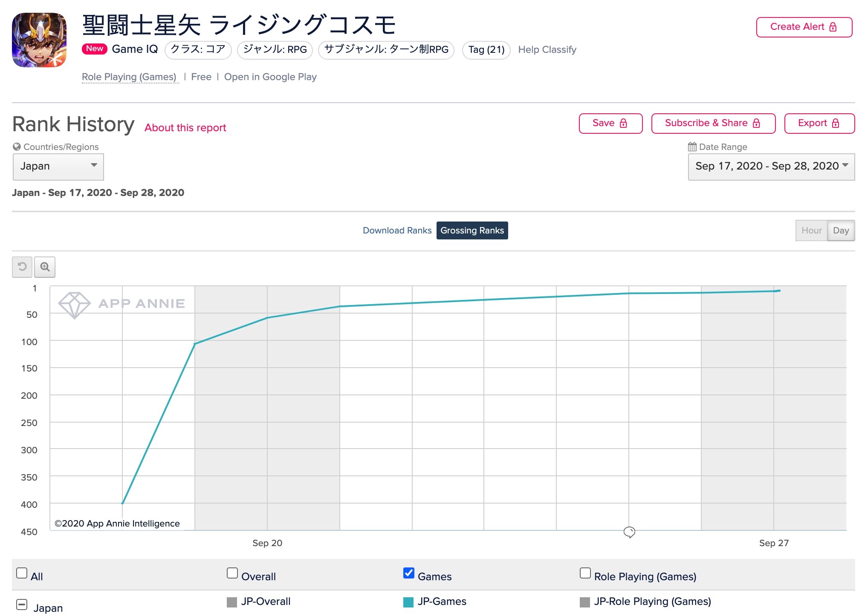Image resolution: width=862 pixels, height=616 pixels.
Task: Click the lock icon on Subscribe & Share
Action: (756, 123)
